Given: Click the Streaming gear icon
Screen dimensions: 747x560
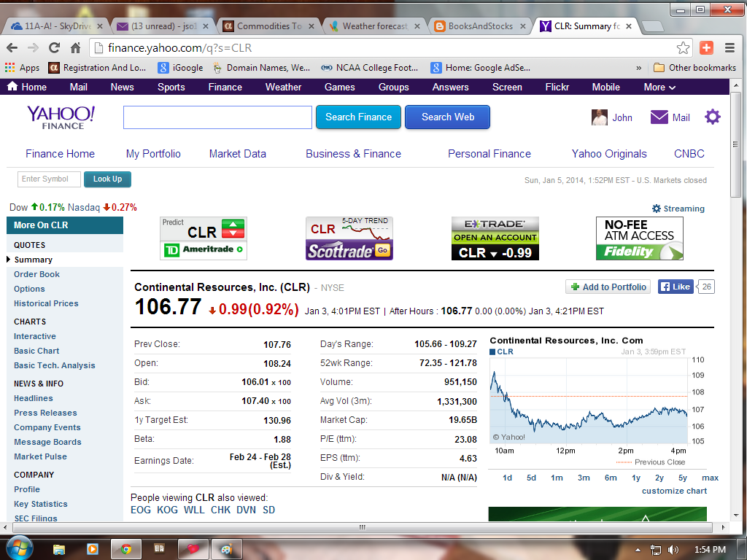Looking at the screenshot, I should [657, 209].
